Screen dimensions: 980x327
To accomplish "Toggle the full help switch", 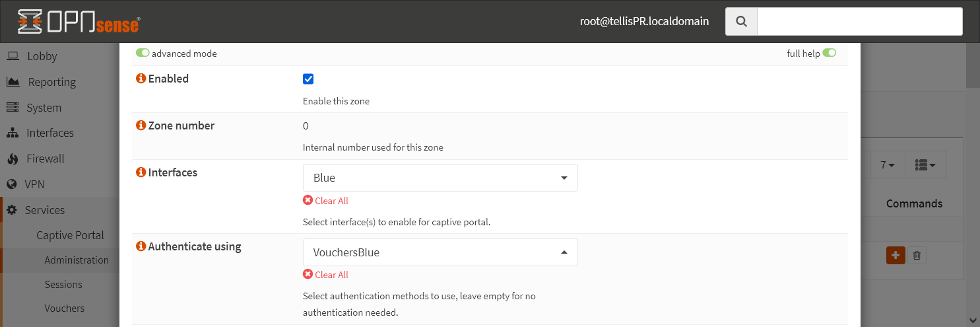I will pos(829,54).
